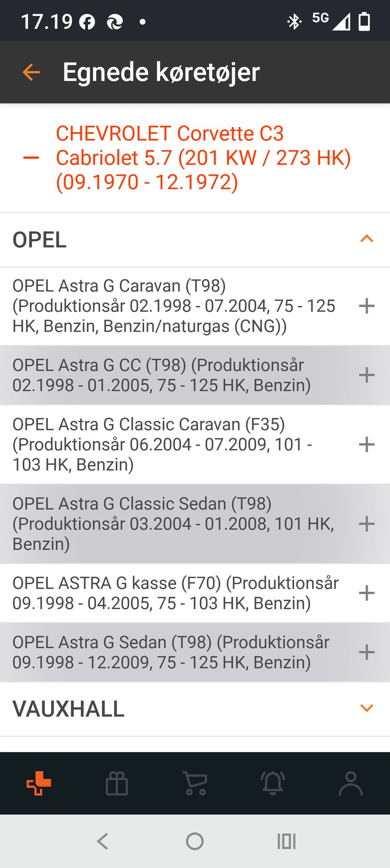Expand Opel Astra G Caravan (T98) plus
The width and height of the screenshot is (390, 868).
[366, 306]
